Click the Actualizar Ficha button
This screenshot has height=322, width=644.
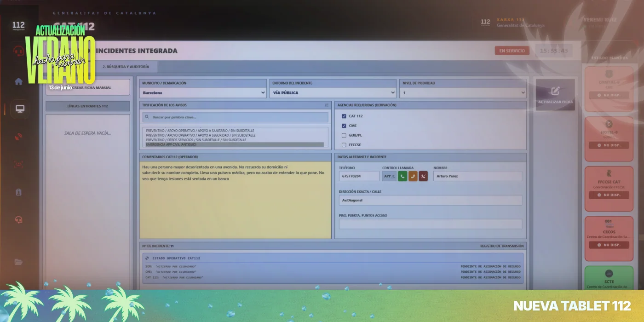coord(555,95)
